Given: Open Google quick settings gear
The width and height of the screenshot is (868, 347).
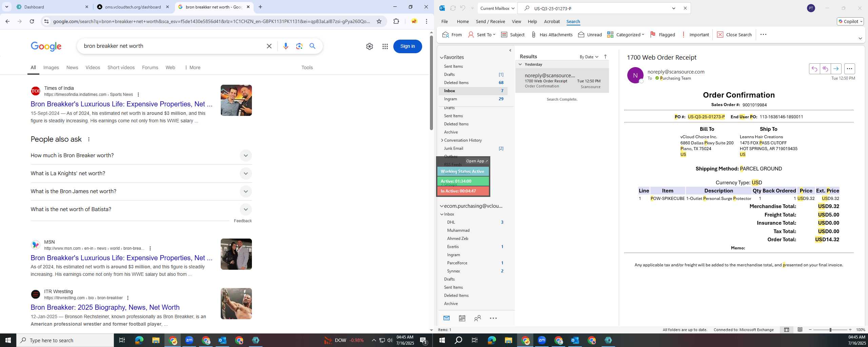Looking at the screenshot, I should (x=370, y=46).
